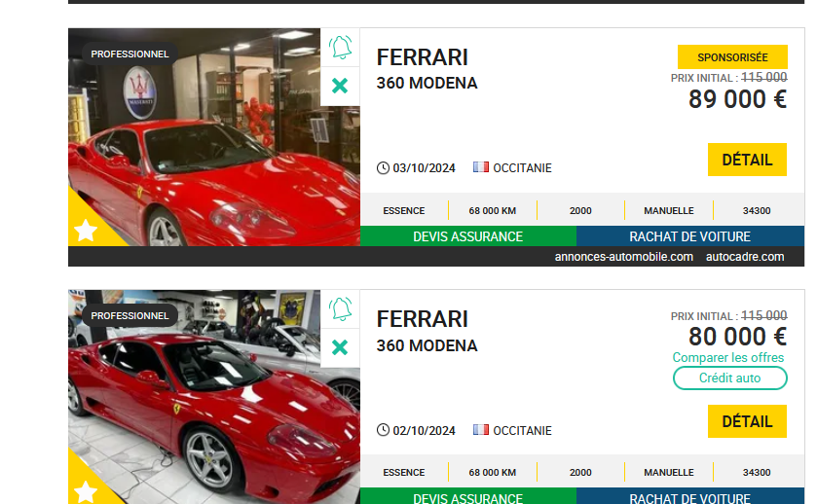Click the SPONSORISÉE badge on the first listing

[x=732, y=57]
